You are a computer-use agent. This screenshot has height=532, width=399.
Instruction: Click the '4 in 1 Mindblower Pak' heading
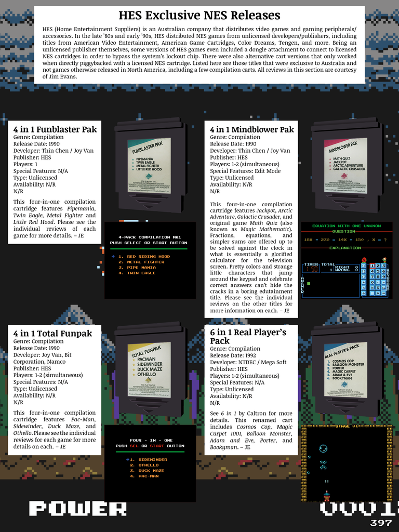point(252,129)
